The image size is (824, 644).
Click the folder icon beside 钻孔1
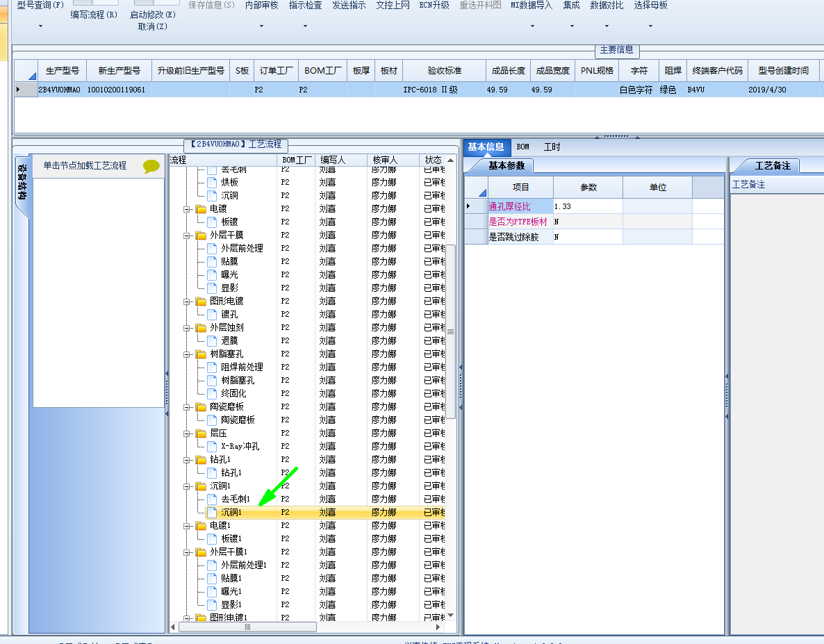click(x=201, y=460)
